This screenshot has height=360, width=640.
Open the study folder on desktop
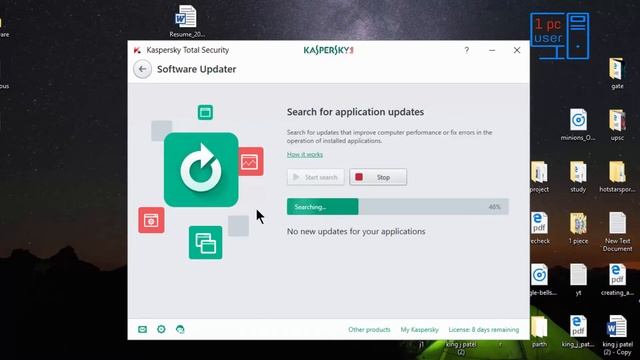click(x=578, y=176)
